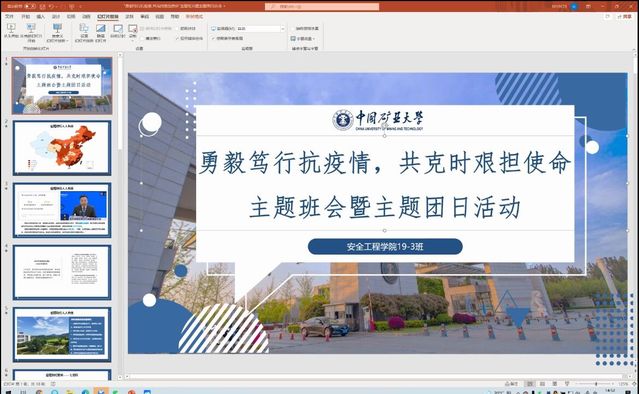Toggle the Use Timings checkbox
The width and height of the screenshot is (639, 394).
(178, 38)
